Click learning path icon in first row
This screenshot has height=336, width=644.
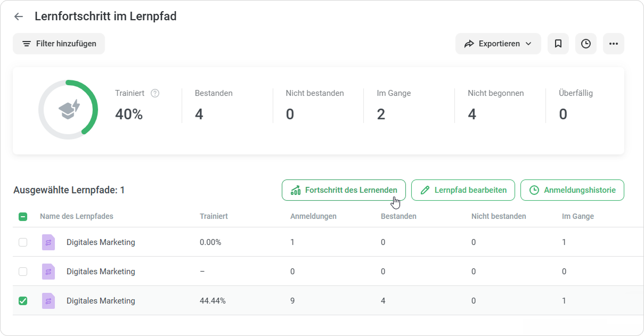tap(48, 242)
